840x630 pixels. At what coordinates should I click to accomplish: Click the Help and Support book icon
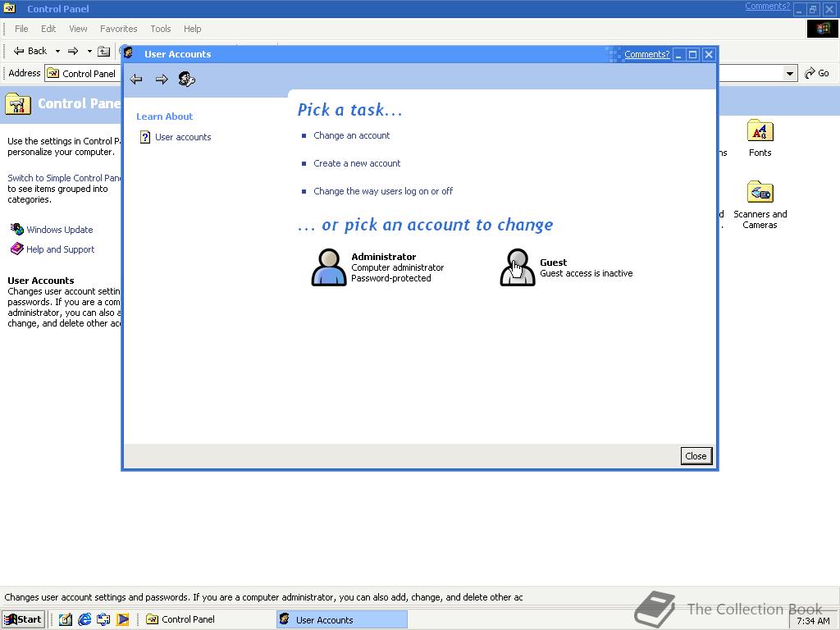pos(17,249)
